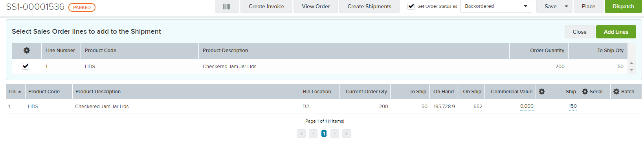Open gear settings in sales order lines header
Screen dimensions: 644x143
(x=27, y=51)
